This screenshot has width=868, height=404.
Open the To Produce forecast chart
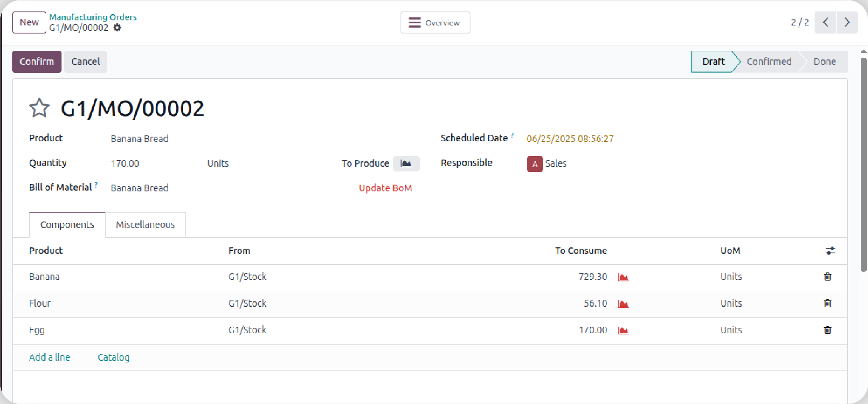point(406,163)
